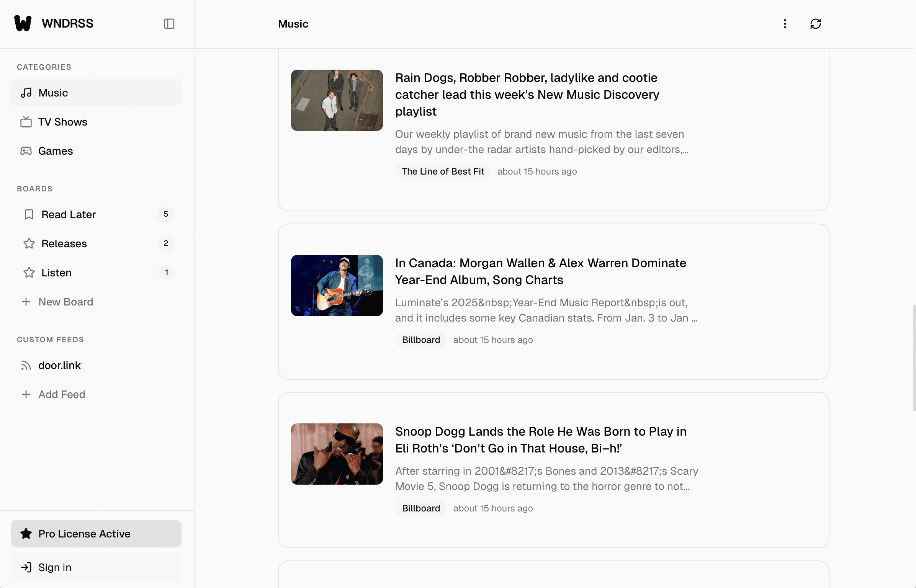Switch to the Music feed header tab

click(x=293, y=24)
